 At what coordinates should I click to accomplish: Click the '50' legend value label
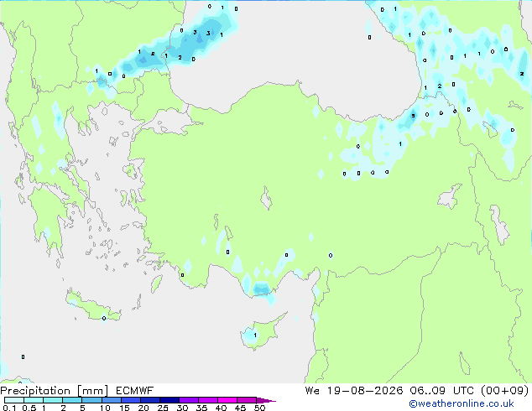coord(259,408)
